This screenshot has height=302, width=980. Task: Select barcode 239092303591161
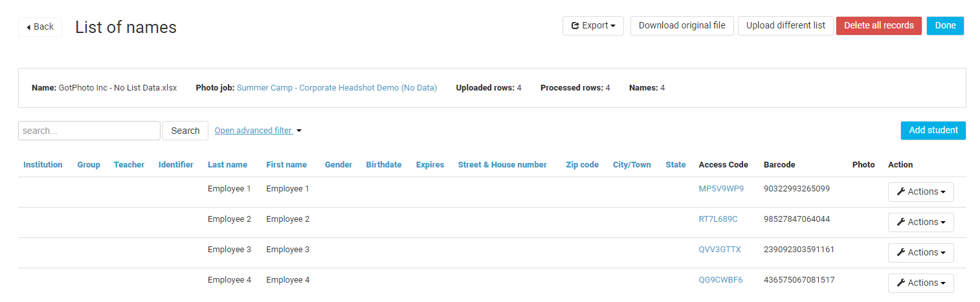pos(799,250)
